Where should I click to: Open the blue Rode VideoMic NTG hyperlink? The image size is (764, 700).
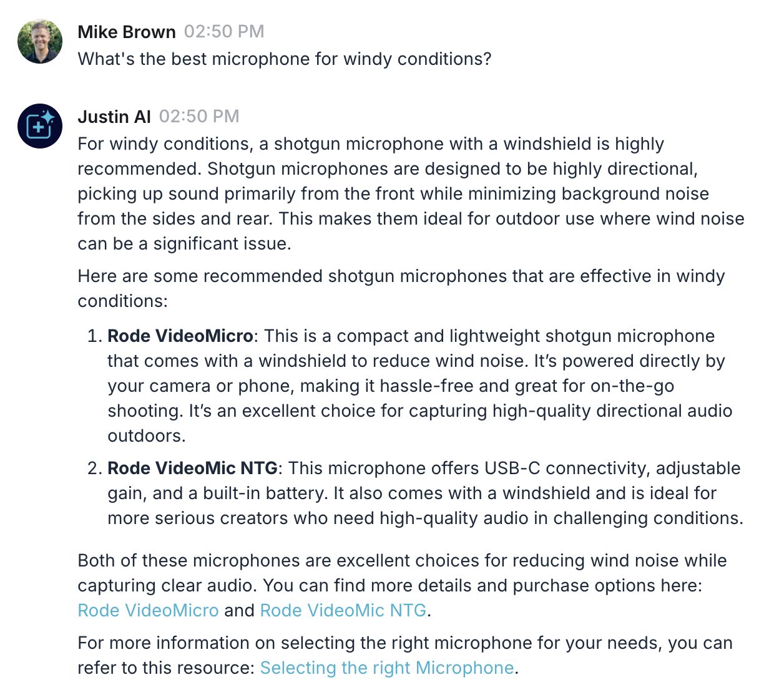point(343,610)
